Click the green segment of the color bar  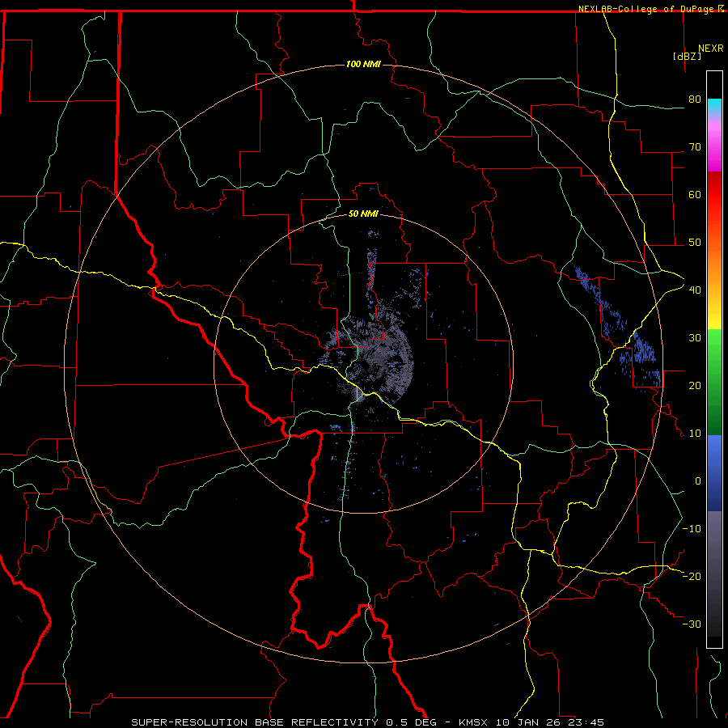[714, 382]
